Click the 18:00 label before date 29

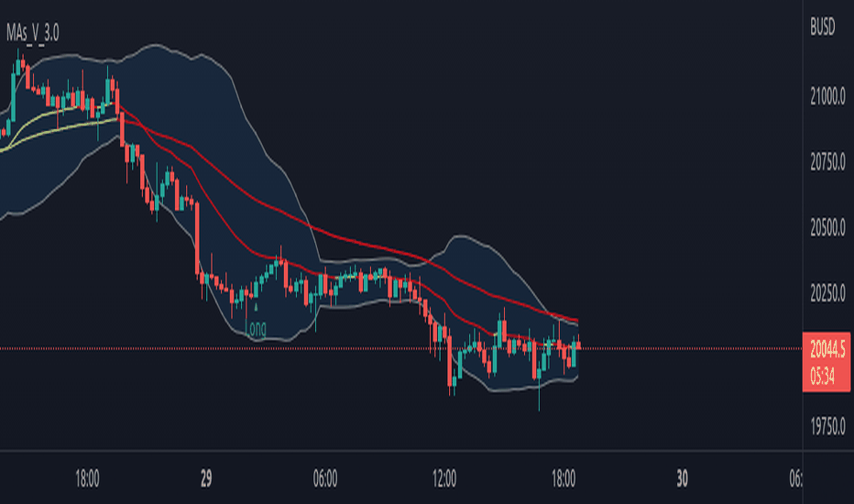(x=87, y=479)
